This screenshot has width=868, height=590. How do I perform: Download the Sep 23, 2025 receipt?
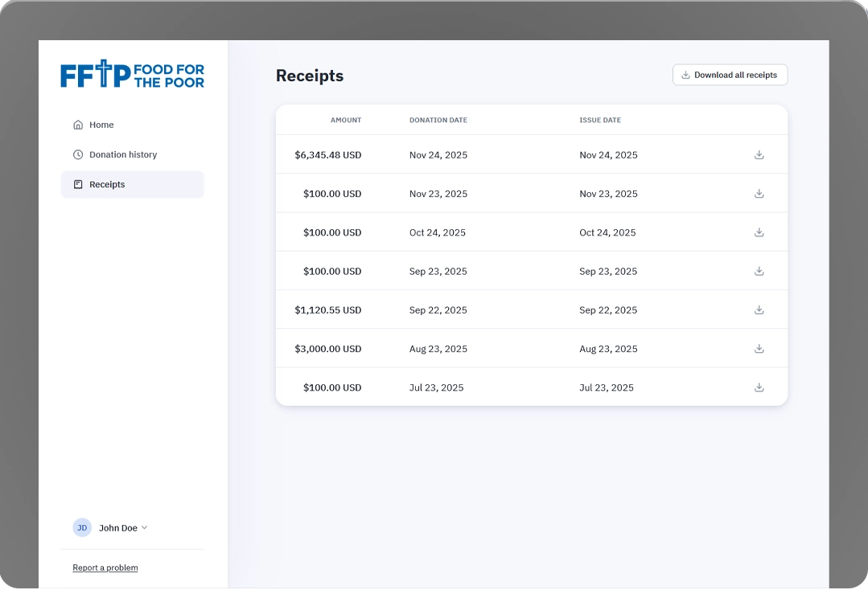coord(759,271)
